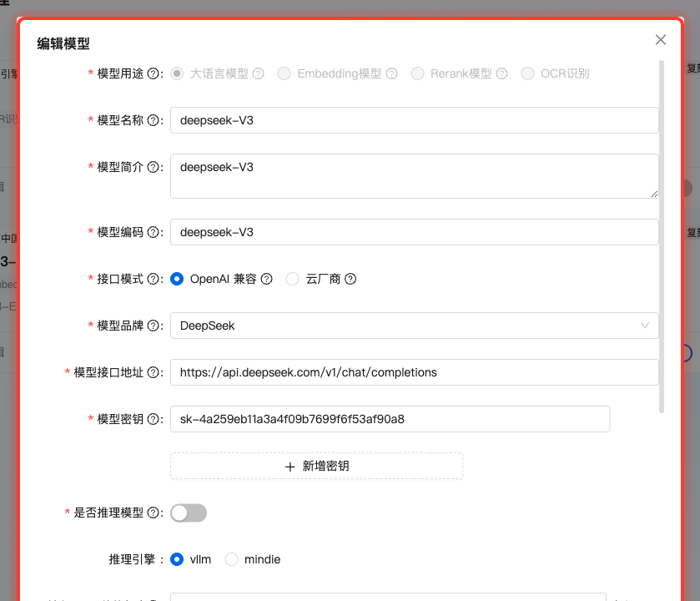This screenshot has height=601, width=700.
Task: Open the 模型接口地址 help icon
Action: pos(153,372)
